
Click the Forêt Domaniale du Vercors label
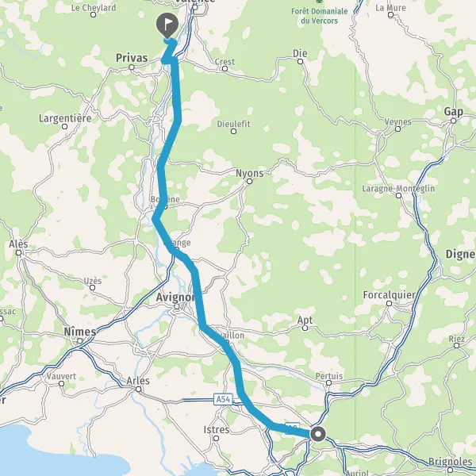pos(319,16)
